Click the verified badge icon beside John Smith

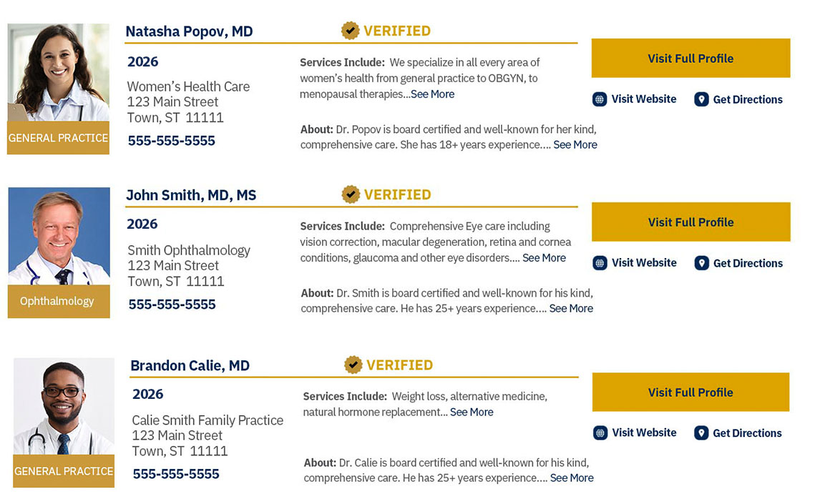[351, 194]
